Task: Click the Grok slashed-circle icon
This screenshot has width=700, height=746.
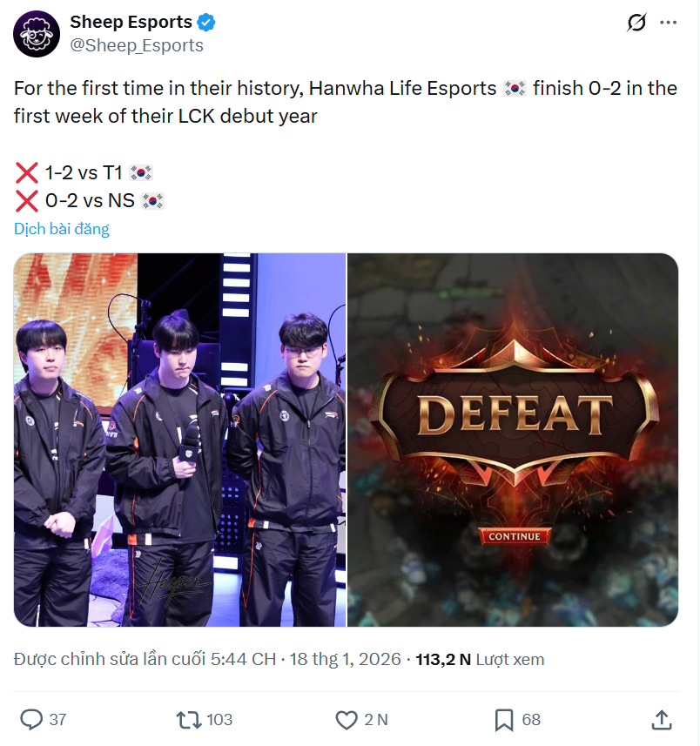Action: [x=636, y=23]
